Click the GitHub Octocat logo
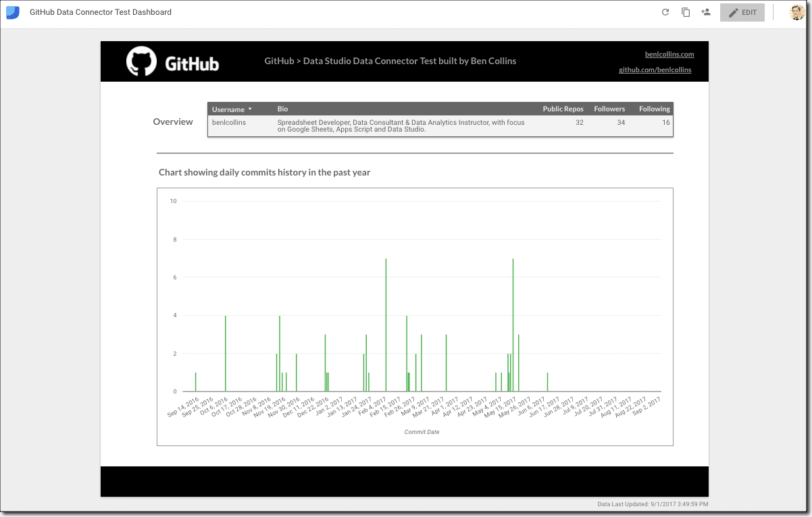Screen dimensions: 812x517 pyautogui.click(x=141, y=61)
